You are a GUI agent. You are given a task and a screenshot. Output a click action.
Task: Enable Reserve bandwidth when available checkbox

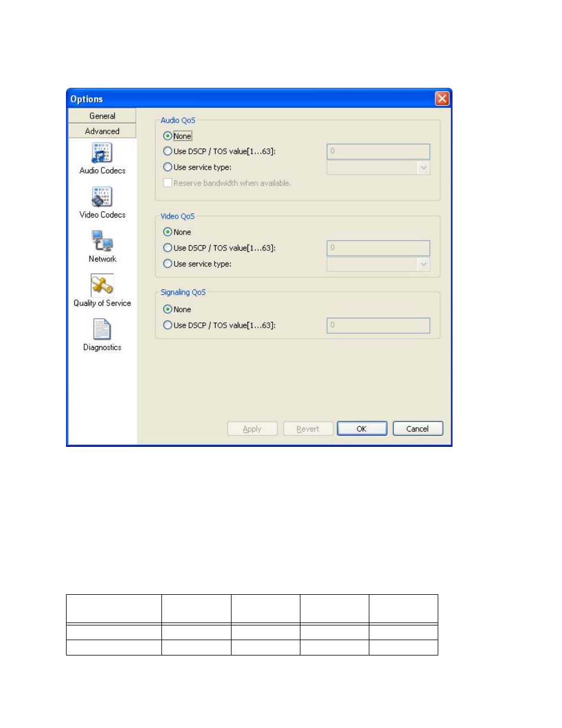coord(168,183)
